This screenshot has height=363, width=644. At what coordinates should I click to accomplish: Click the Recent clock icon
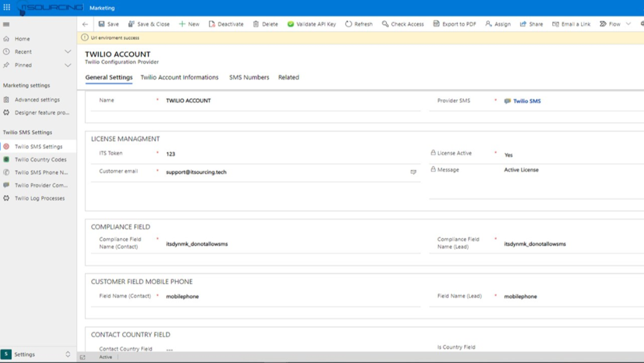pyautogui.click(x=6, y=52)
